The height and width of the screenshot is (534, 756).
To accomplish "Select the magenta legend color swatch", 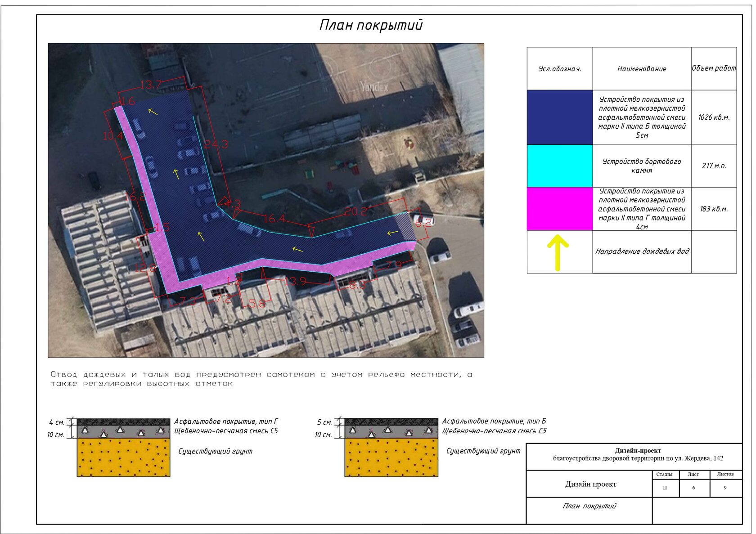I will (x=560, y=209).
